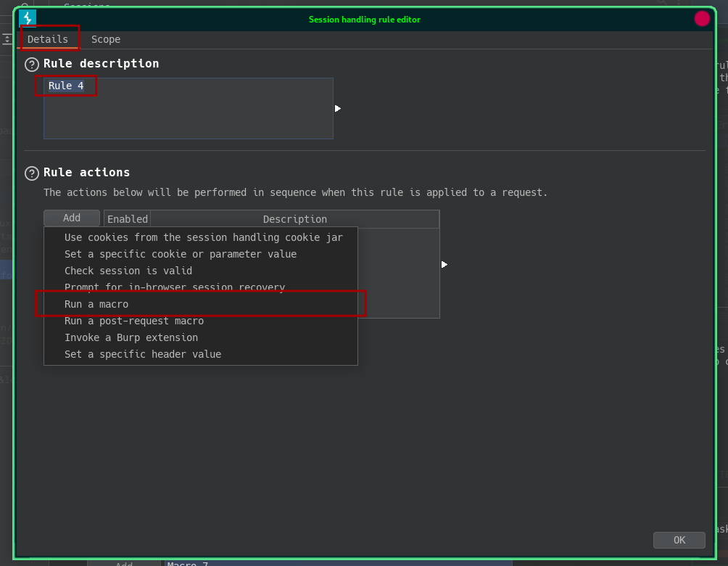The width and height of the screenshot is (728, 566).
Task: Choose Run a macro action
Action: [201, 304]
